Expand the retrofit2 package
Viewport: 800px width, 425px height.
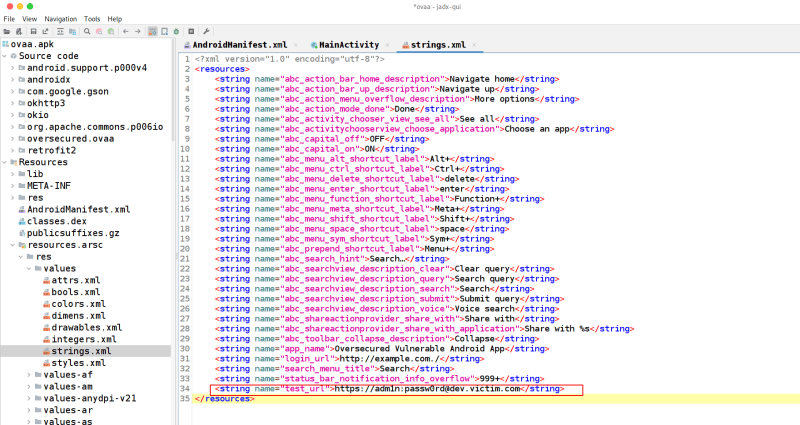tap(13, 151)
